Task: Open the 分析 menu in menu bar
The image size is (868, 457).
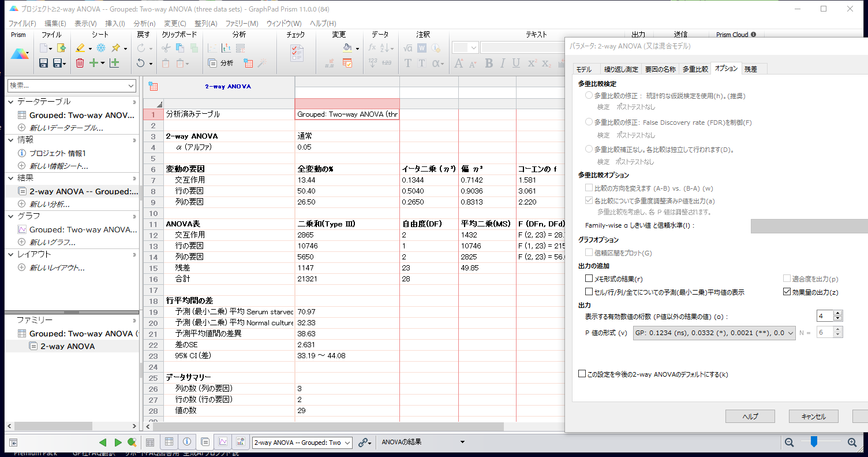Action: point(144,24)
